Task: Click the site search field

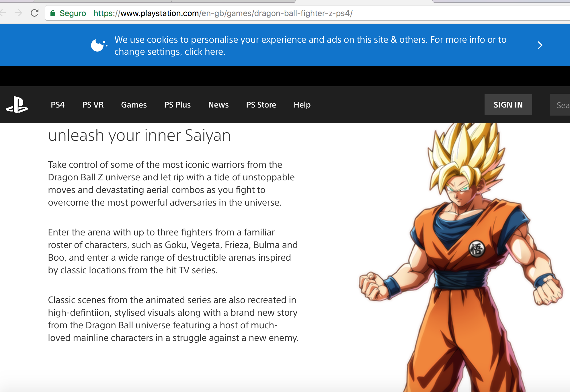Action: [560, 105]
